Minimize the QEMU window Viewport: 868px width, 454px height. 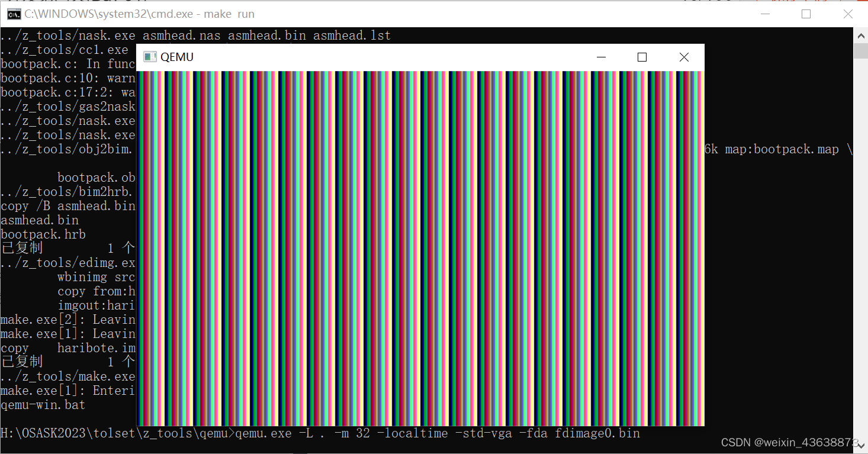point(602,57)
